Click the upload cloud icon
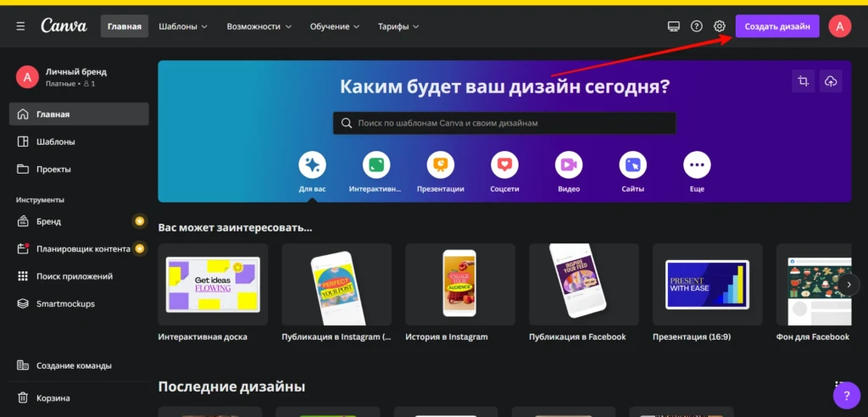This screenshot has width=868, height=417. pyautogui.click(x=831, y=81)
